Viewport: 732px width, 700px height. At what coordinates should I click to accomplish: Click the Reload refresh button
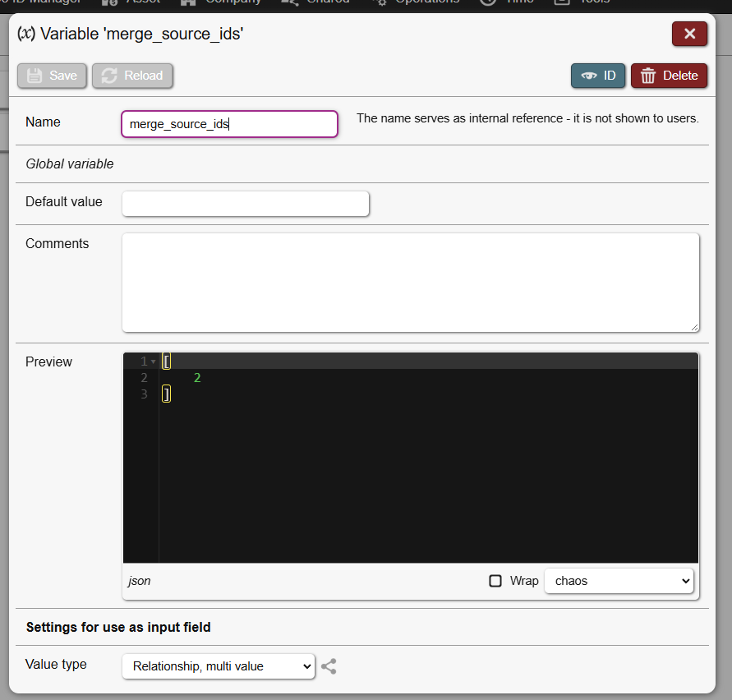(x=132, y=76)
